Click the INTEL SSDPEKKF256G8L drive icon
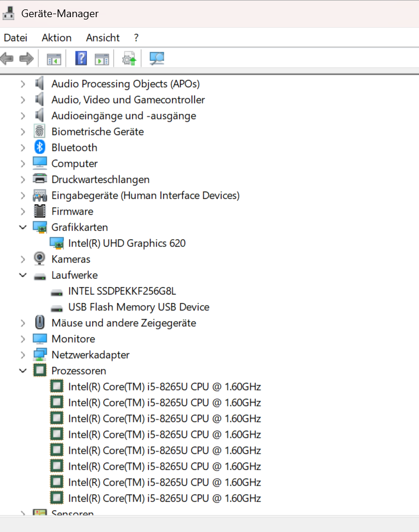Image resolution: width=419 pixels, height=532 pixels. [57, 293]
